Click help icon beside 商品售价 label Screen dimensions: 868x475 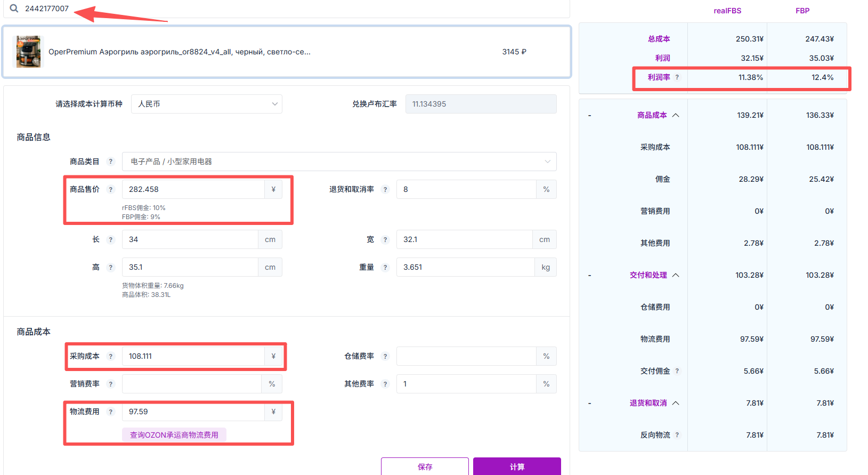click(111, 189)
